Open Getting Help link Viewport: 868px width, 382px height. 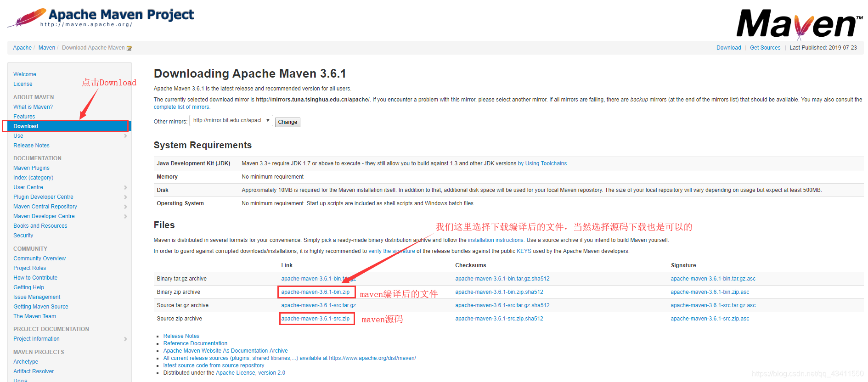29,287
